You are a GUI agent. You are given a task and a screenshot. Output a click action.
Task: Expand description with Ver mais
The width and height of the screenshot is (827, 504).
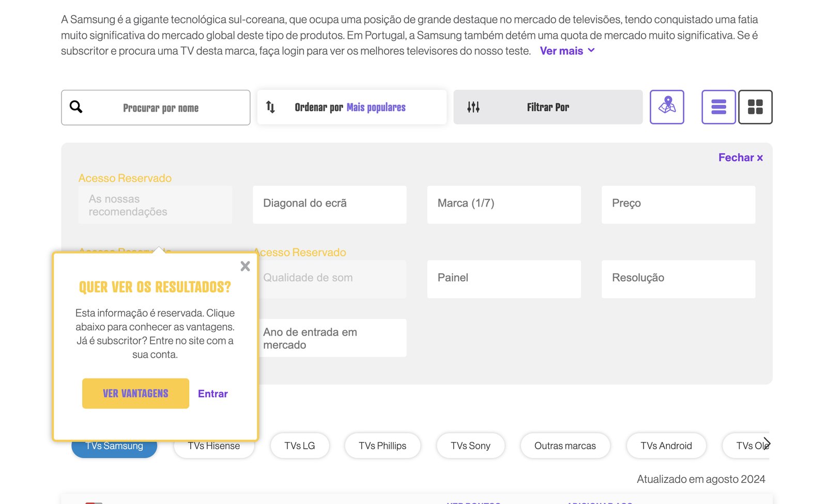pos(567,51)
